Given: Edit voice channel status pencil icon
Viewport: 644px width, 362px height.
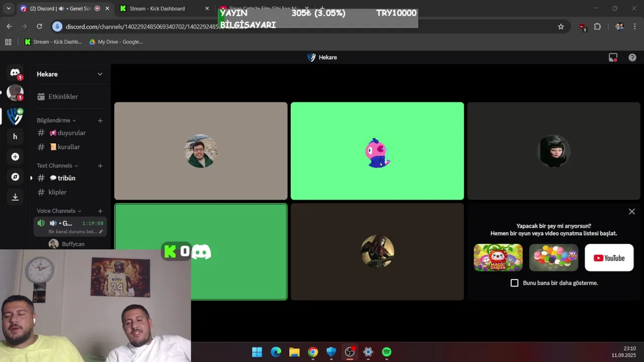Looking at the screenshot, I should click(101, 232).
